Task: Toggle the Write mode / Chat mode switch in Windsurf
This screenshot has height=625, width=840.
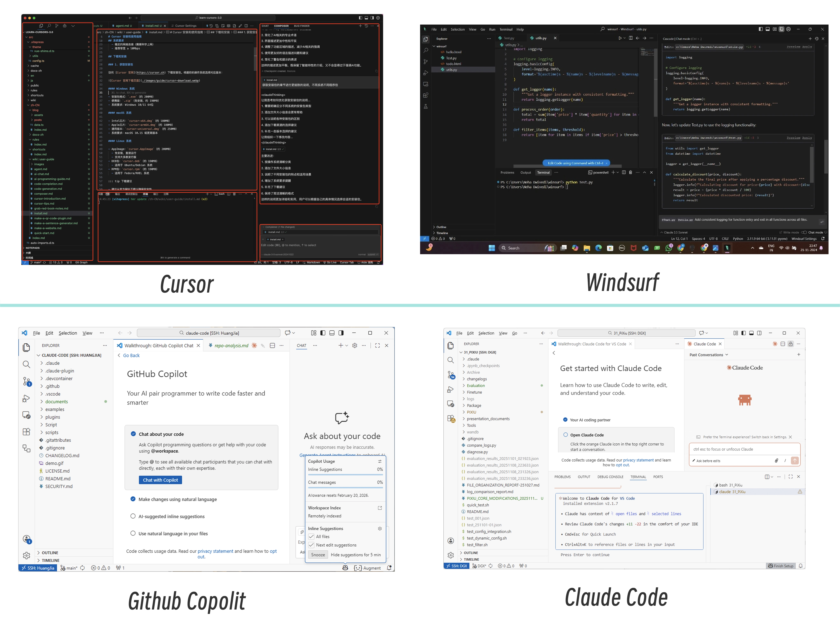Action: pyautogui.click(x=804, y=232)
